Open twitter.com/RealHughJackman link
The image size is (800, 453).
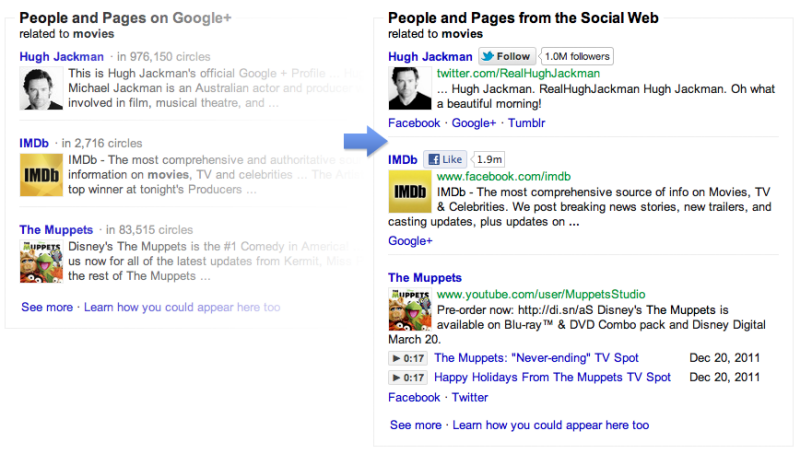point(518,73)
